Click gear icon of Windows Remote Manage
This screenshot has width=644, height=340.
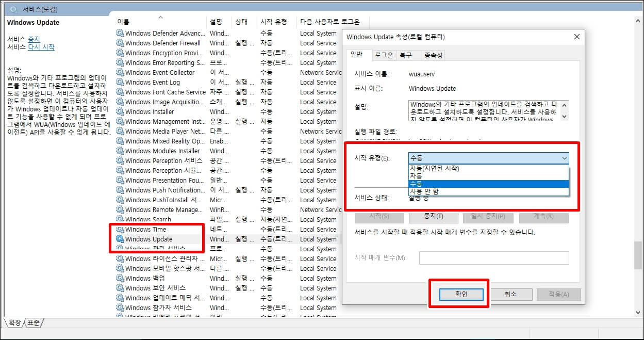120,210
